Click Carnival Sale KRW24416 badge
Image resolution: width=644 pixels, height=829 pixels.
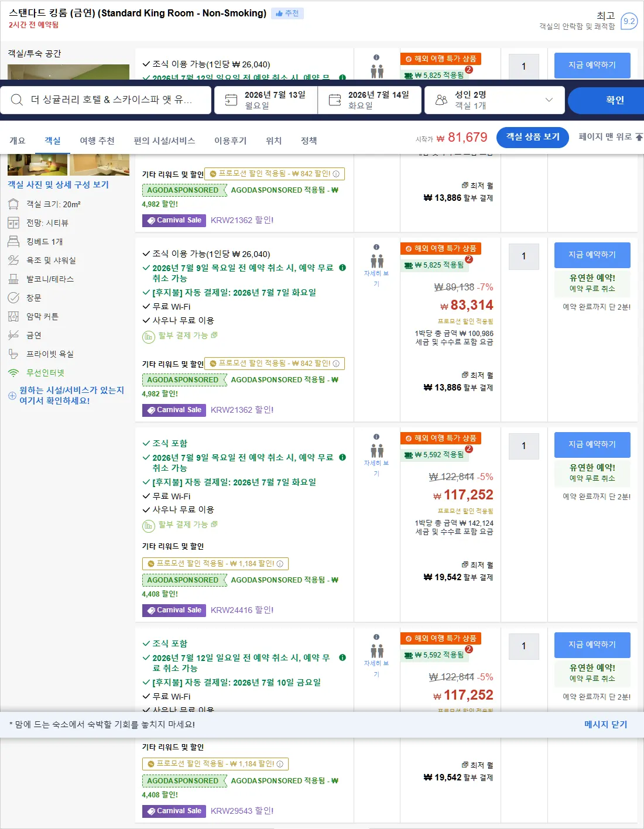coord(174,610)
